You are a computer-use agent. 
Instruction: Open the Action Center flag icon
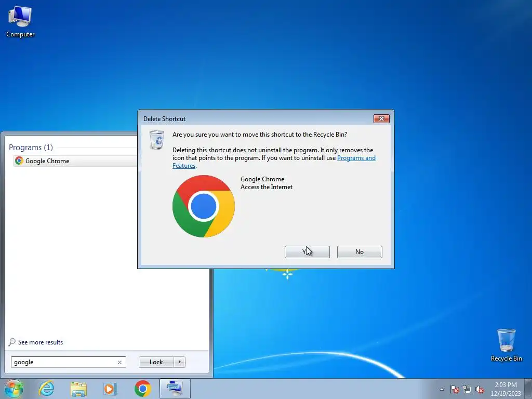click(455, 389)
